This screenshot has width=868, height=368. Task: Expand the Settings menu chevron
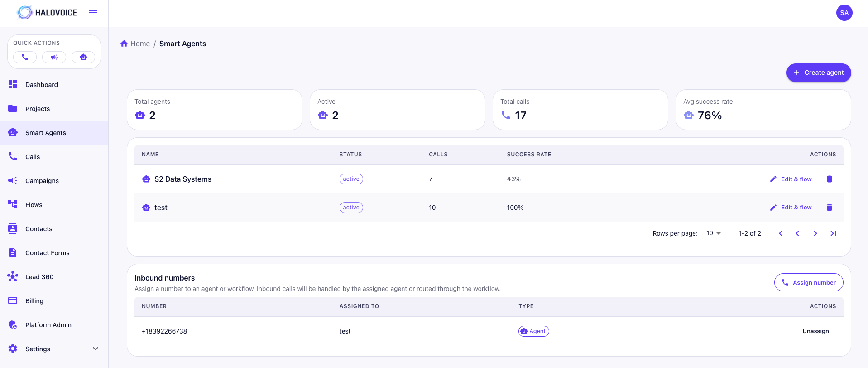pyautogui.click(x=96, y=349)
